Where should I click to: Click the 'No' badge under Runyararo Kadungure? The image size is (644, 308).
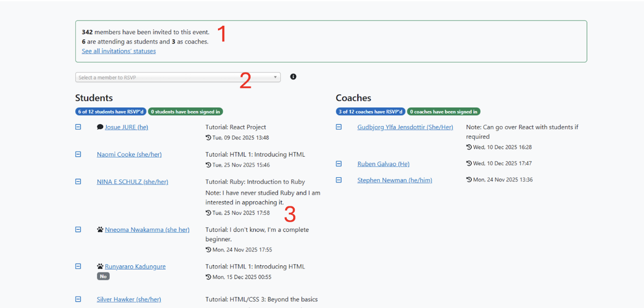coord(103,276)
